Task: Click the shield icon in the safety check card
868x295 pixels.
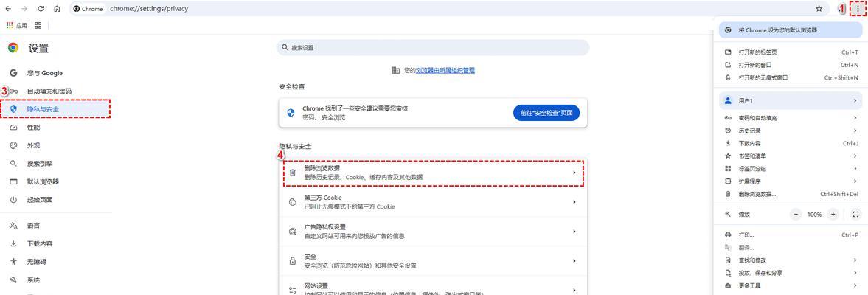Action: [291, 113]
